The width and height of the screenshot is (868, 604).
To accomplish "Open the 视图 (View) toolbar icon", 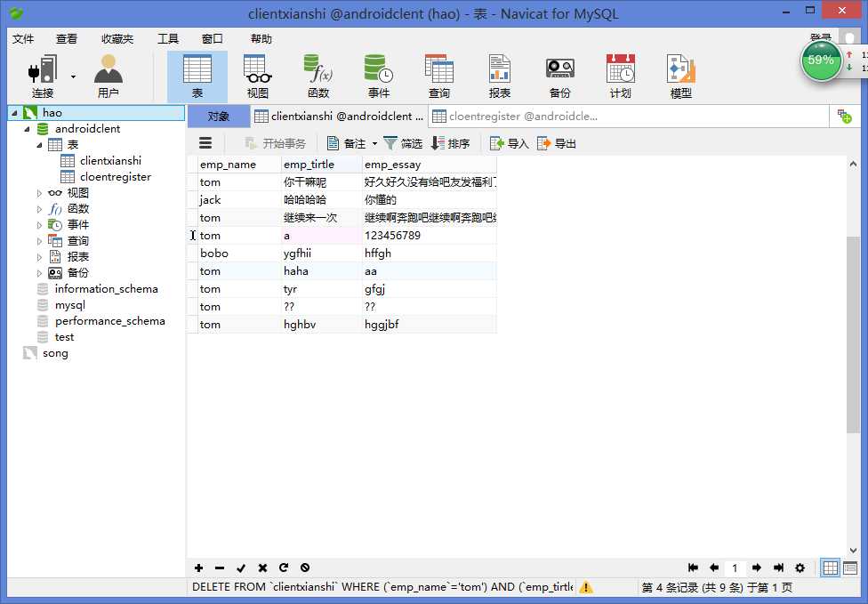I will click(x=257, y=77).
